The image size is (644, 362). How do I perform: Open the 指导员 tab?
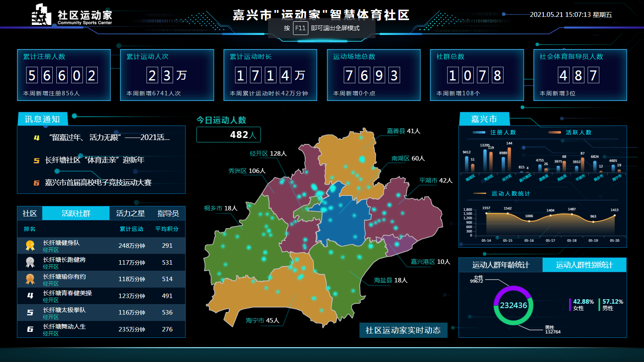click(168, 213)
